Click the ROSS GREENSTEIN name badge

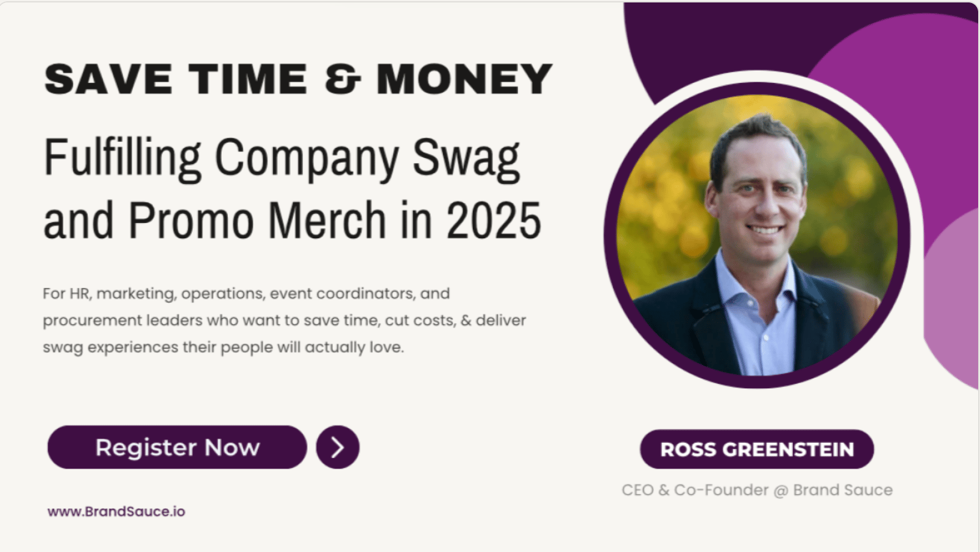(757, 450)
